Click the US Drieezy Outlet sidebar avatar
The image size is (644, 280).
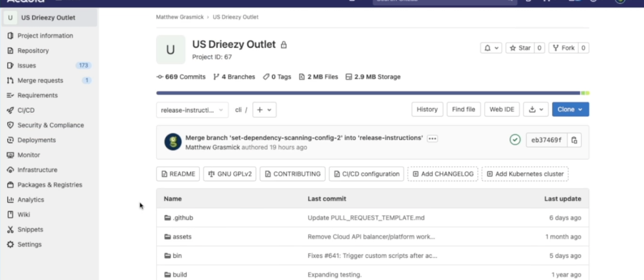[x=10, y=17]
